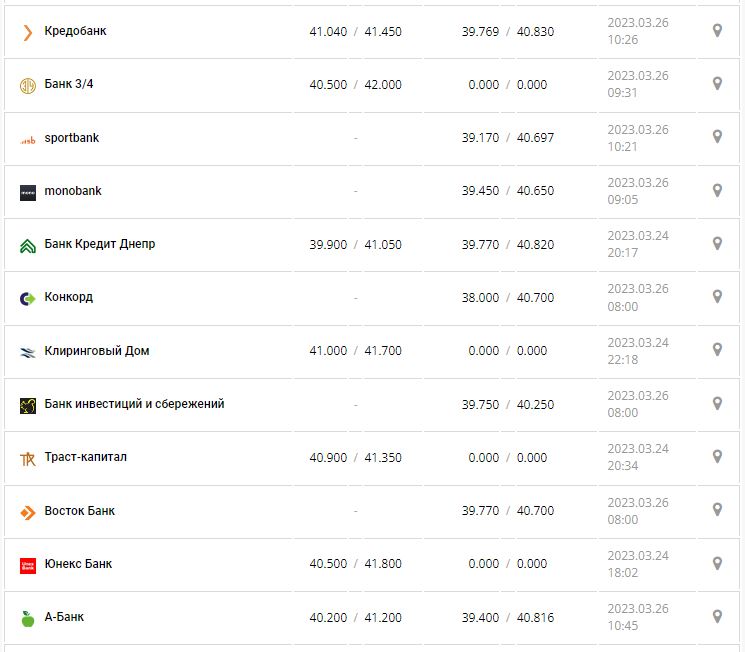Click А-Банк cash rate 40.200 / 41.200
Viewport: 745px width, 652px height.
pyautogui.click(x=355, y=618)
